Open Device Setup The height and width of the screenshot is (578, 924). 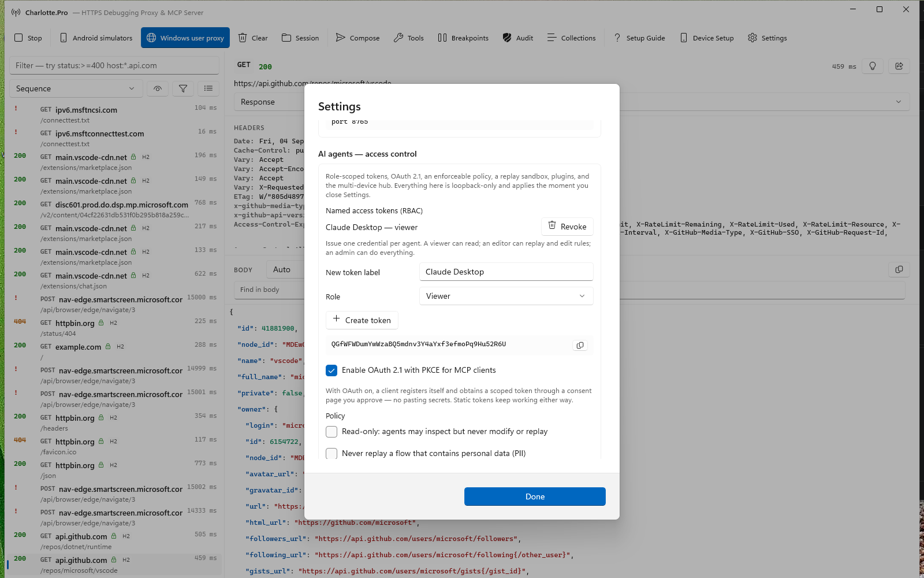(x=707, y=38)
